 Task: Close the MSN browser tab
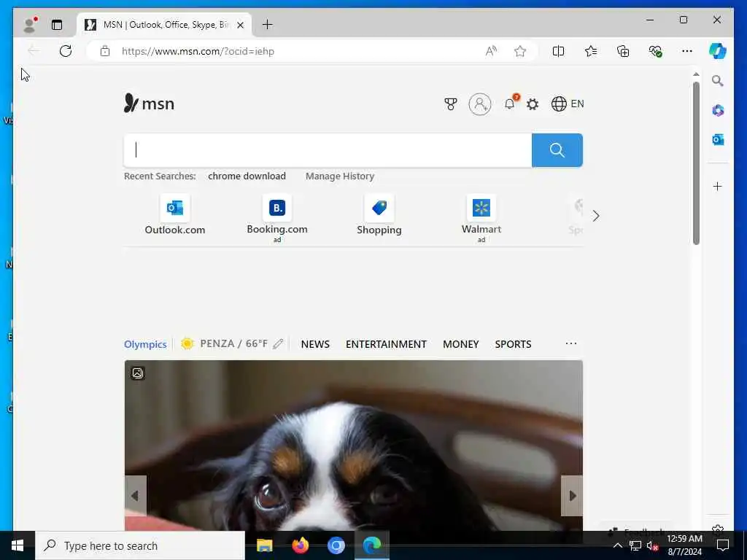click(241, 25)
